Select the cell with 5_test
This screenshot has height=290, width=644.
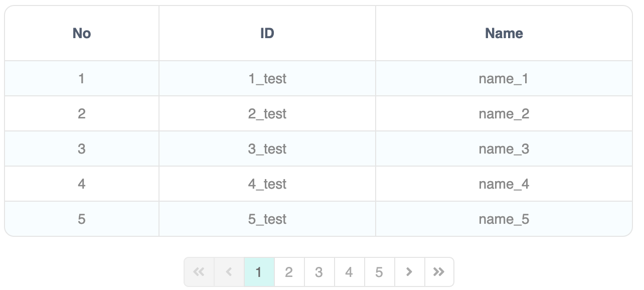tap(267, 219)
